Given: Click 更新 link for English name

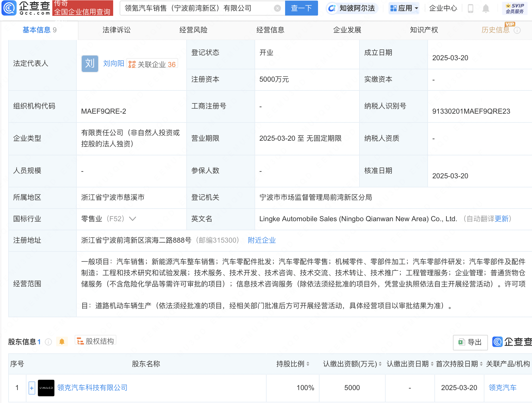Looking at the screenshot, I should (x=501, y=219).
